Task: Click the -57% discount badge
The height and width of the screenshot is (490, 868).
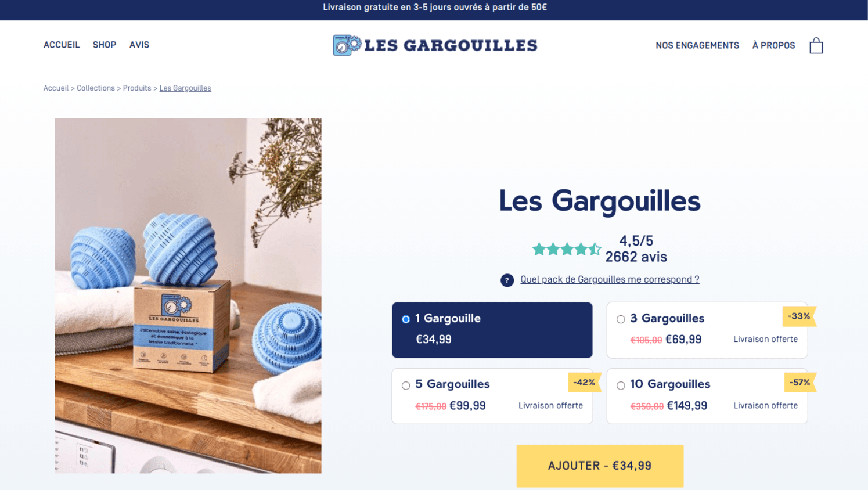Action: click(x=799, y=383)
